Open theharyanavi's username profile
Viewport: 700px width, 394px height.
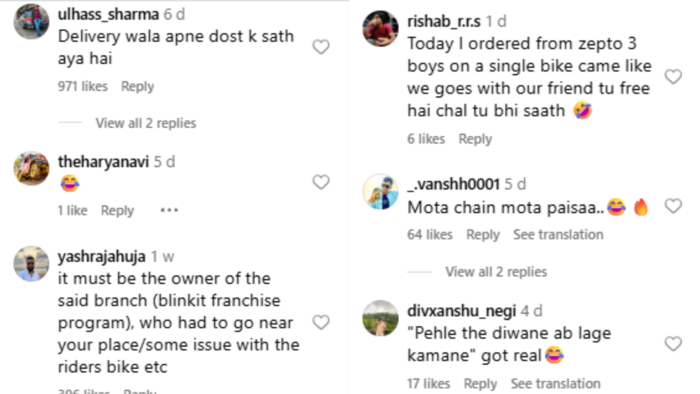coord(103,162)
